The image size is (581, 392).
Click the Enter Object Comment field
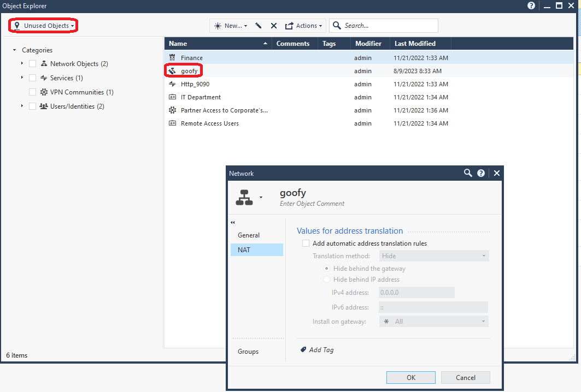pyautogui.click(x=312, y=204)
